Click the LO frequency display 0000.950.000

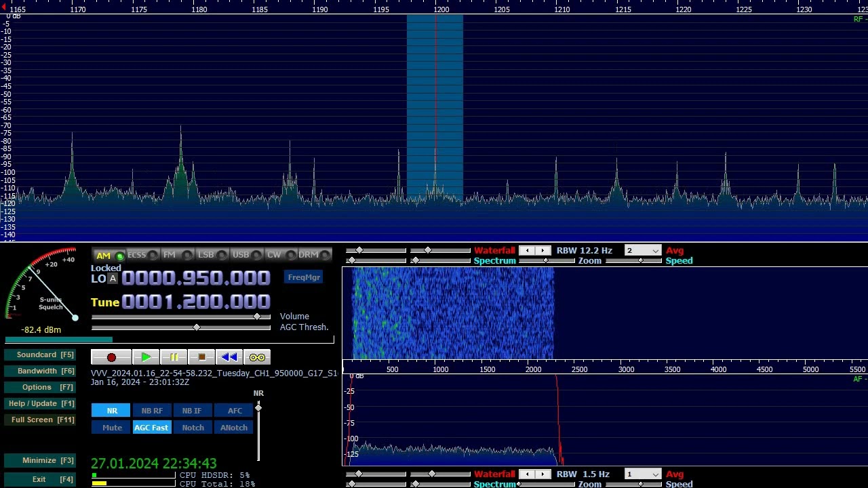point(196,278)
